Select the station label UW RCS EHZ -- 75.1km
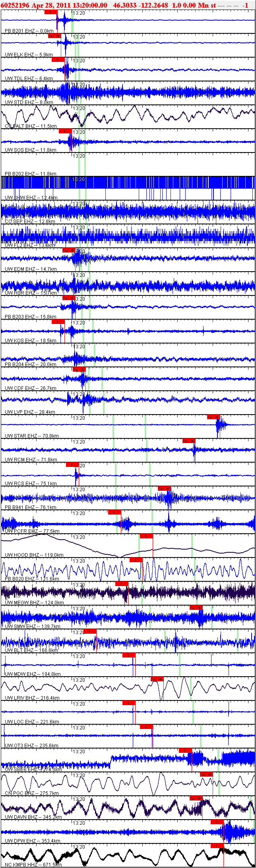 [31, 484]
